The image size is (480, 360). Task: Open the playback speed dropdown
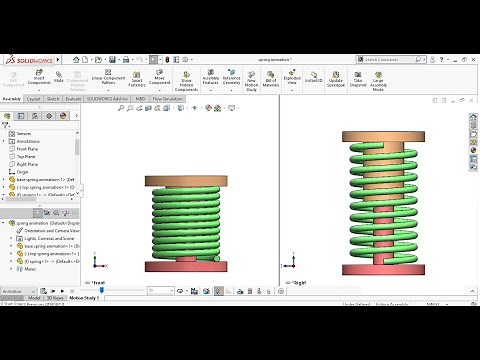coord(161,291)
